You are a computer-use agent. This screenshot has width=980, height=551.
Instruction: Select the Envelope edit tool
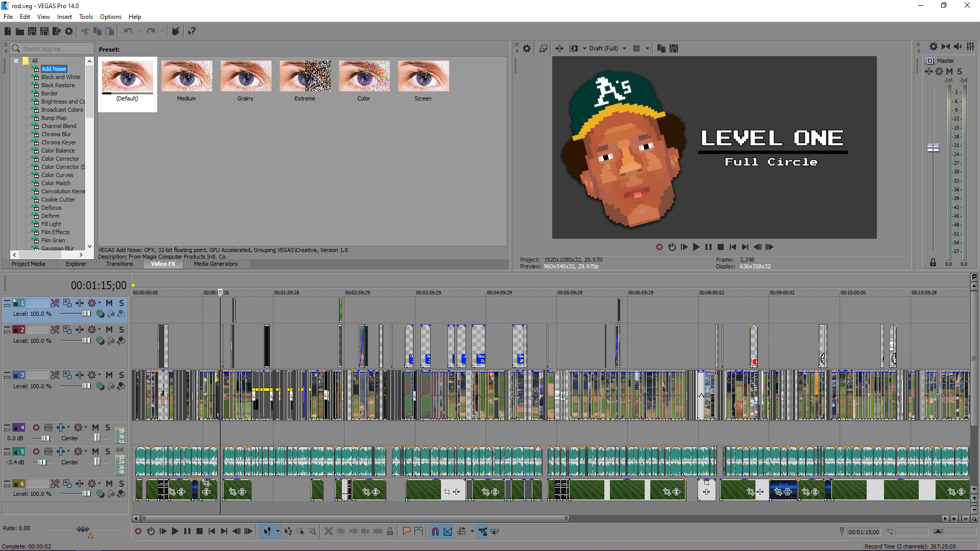(x=288, y=532)
